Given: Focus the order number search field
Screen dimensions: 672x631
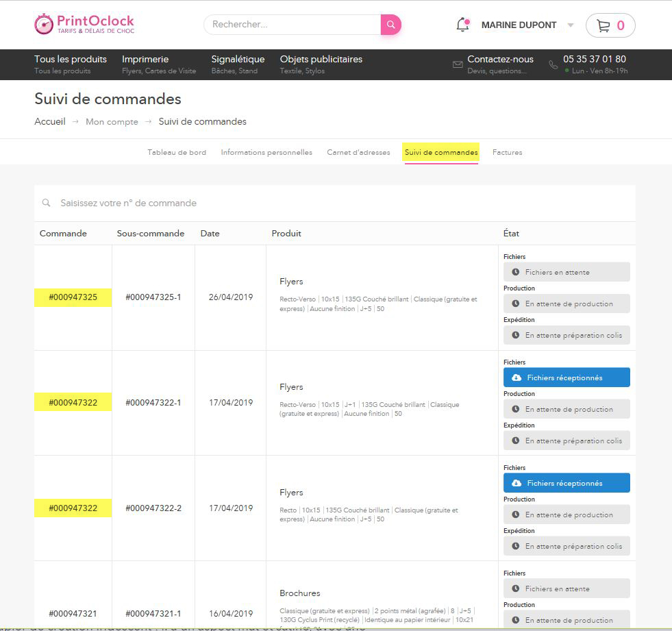Looking at the screenshot, I should [334, 203].
